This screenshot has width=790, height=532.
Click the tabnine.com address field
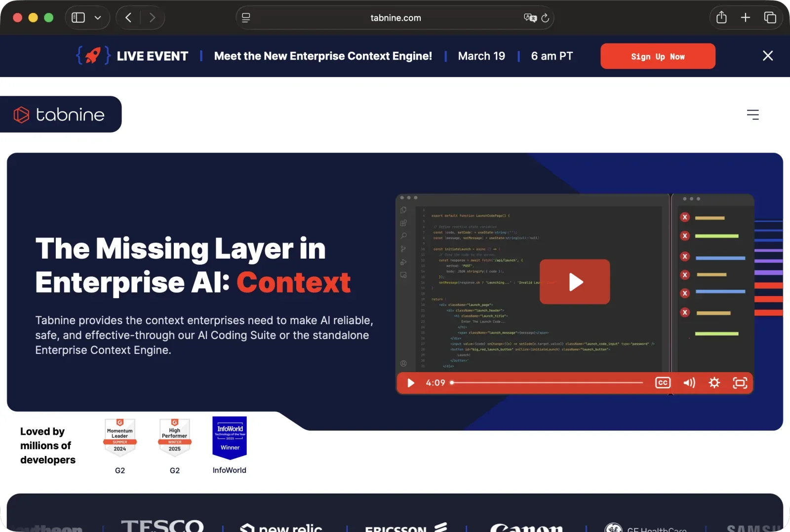(x=395, y=18)
